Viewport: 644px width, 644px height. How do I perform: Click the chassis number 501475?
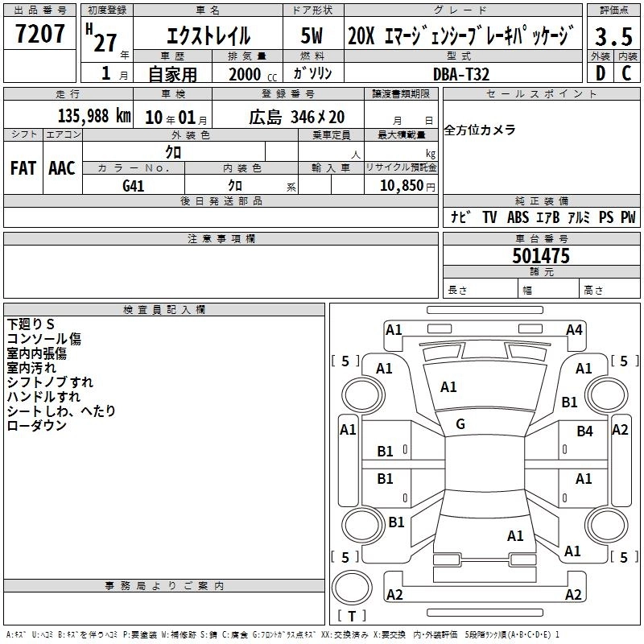tap(541, 256)
